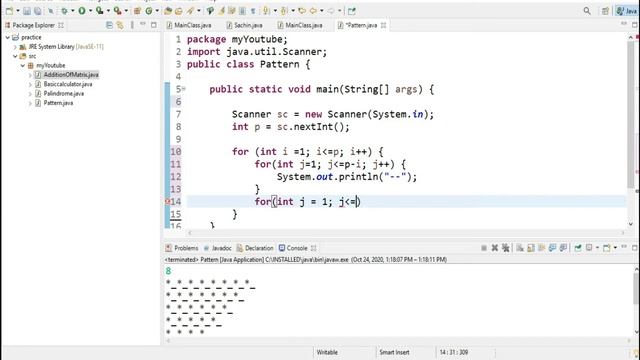Click the New file toolbar icon
This screenshot has height=360, width=640.
pos(9,11)
